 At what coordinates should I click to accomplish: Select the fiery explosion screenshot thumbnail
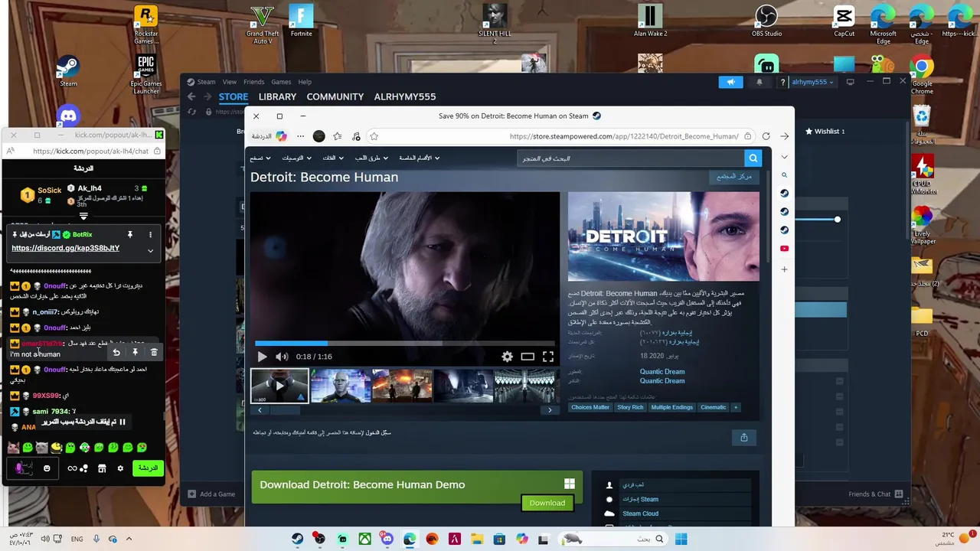pyautogui.click(x=402, y=386)
